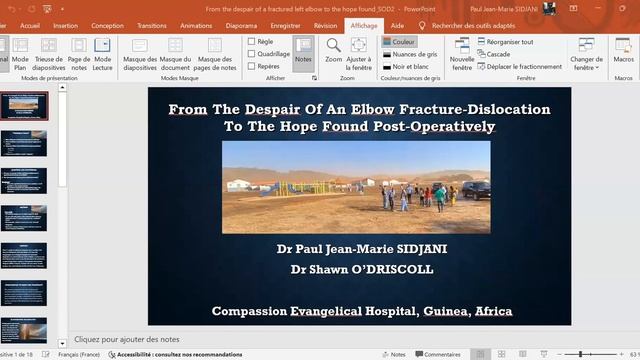Click Déplacer le fractionnement

520,66
